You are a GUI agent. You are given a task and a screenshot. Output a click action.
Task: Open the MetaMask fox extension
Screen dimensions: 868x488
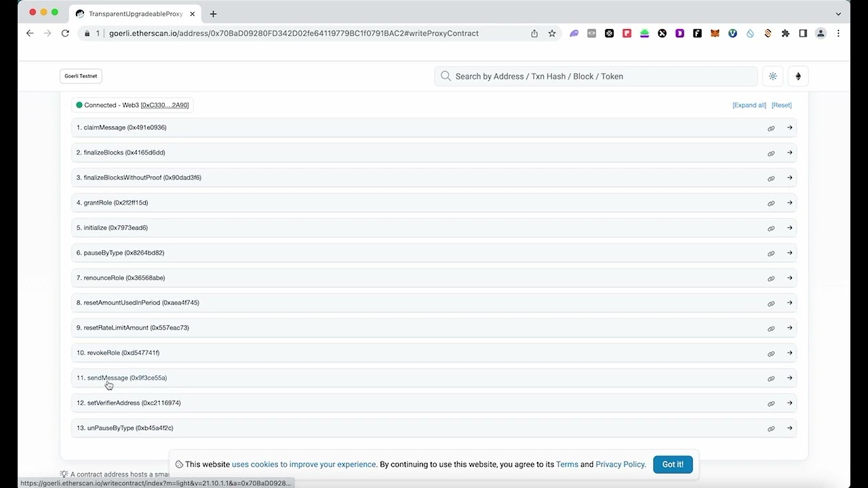pyautogui.click(x=715, y=33)
